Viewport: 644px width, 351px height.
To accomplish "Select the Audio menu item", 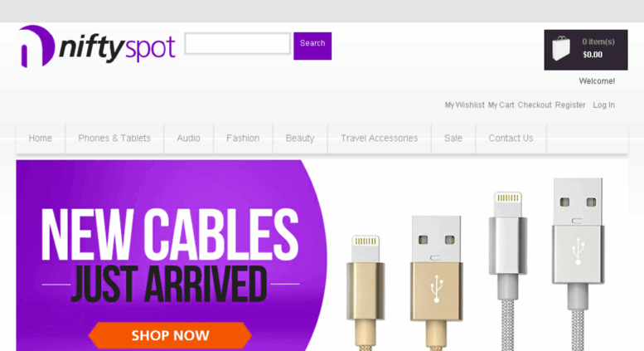I will click(x=188, y=138).
